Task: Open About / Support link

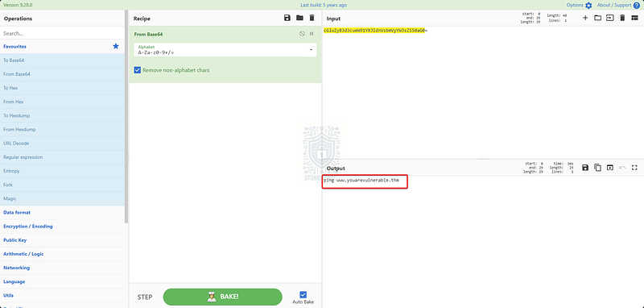Action: (614, 6)
